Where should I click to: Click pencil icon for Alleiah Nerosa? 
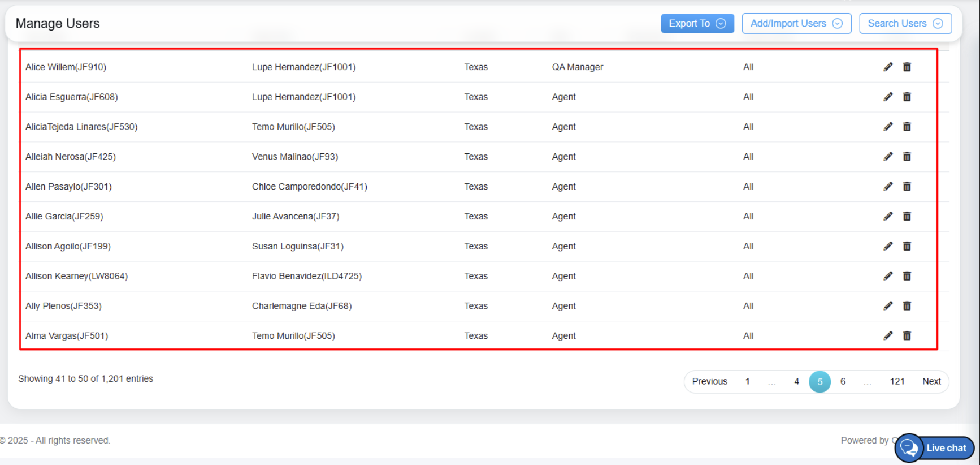click(x=888, y=157)
